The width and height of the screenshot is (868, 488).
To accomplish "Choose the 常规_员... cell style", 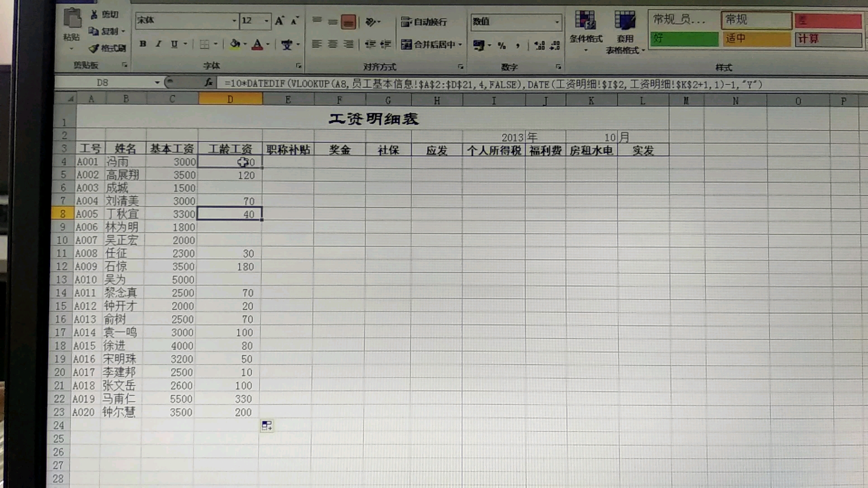I will click(684, 20).
